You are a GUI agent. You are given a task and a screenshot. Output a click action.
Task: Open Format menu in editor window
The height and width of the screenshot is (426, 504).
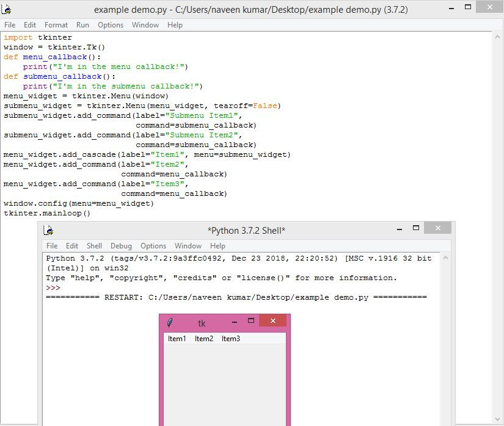coord(56,25)
